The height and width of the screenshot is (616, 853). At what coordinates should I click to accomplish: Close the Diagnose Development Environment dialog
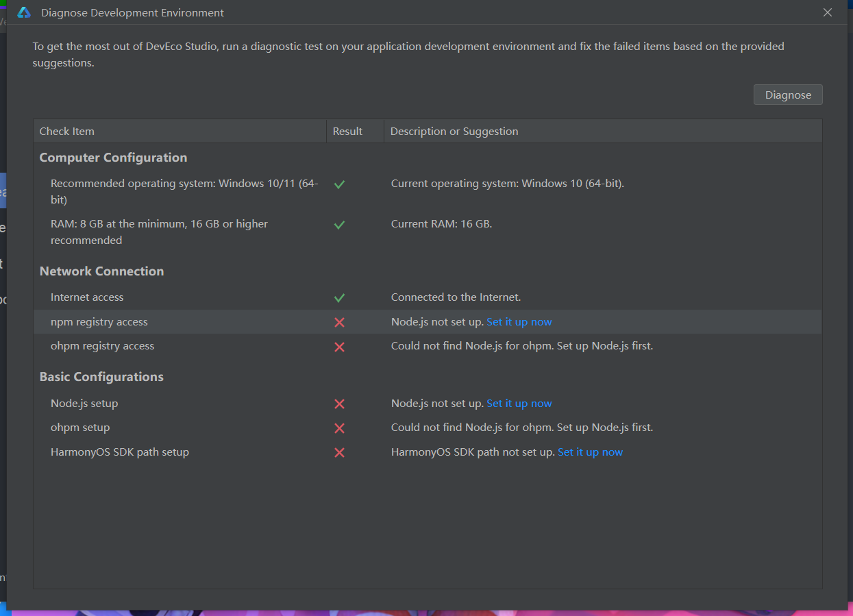828,13
